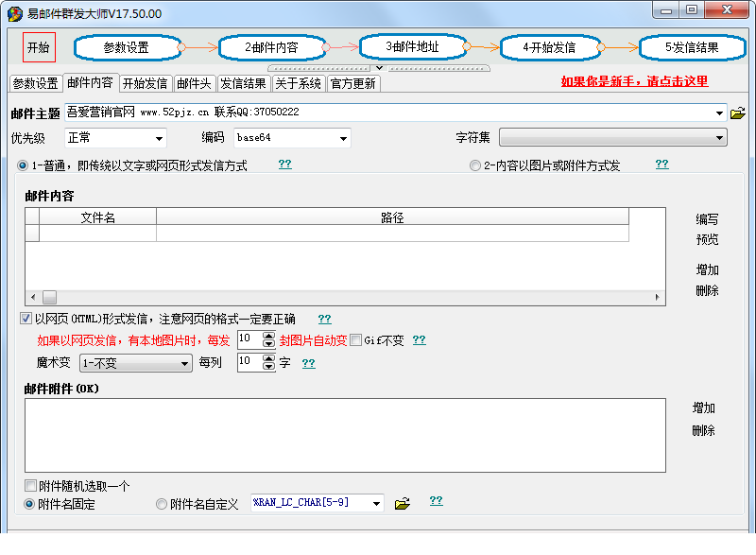
Task: Open ?? help next to Gif不变
Action: click(x=419, y=340)
